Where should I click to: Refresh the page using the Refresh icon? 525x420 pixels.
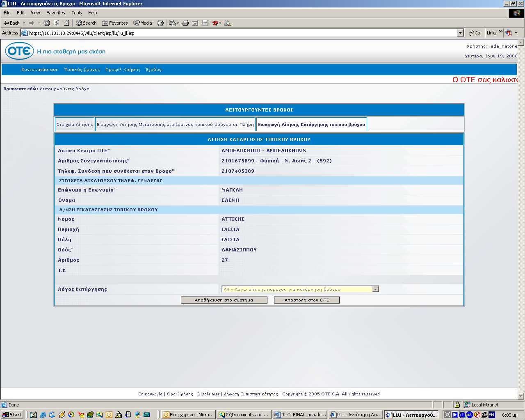(57, 23)
